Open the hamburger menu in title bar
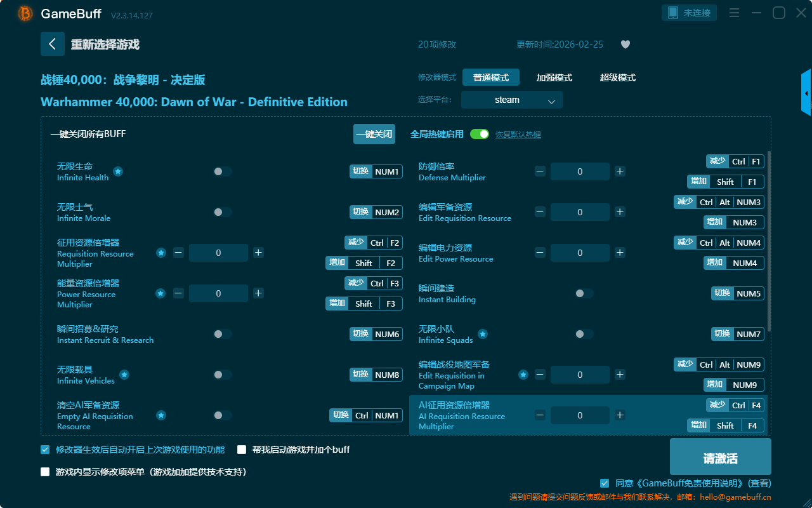 pyautogui.click(x=734, y=13)
